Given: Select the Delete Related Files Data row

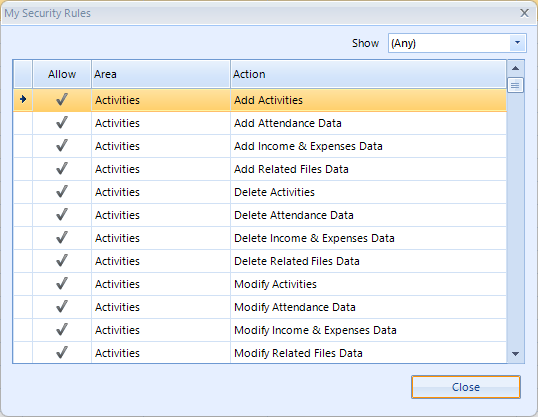Looking at the screenshot, I should 260,261.
